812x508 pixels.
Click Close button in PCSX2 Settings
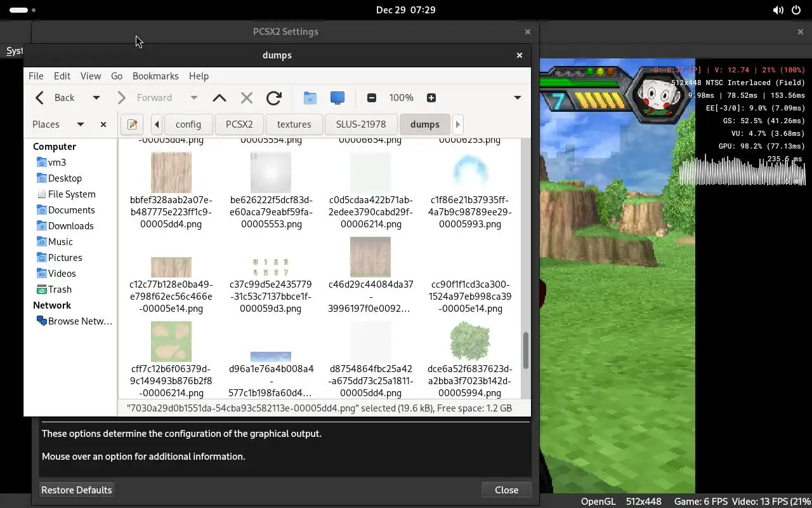[x=506, y=490]
